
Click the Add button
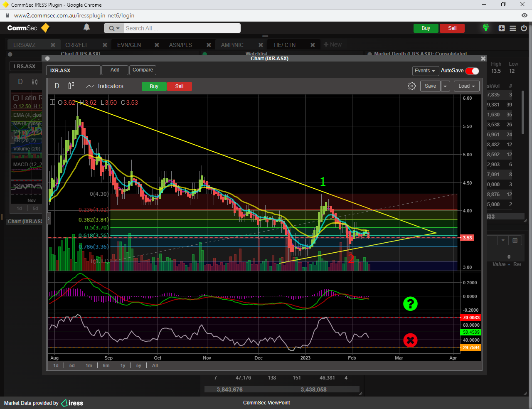click(x=115, y=70)
